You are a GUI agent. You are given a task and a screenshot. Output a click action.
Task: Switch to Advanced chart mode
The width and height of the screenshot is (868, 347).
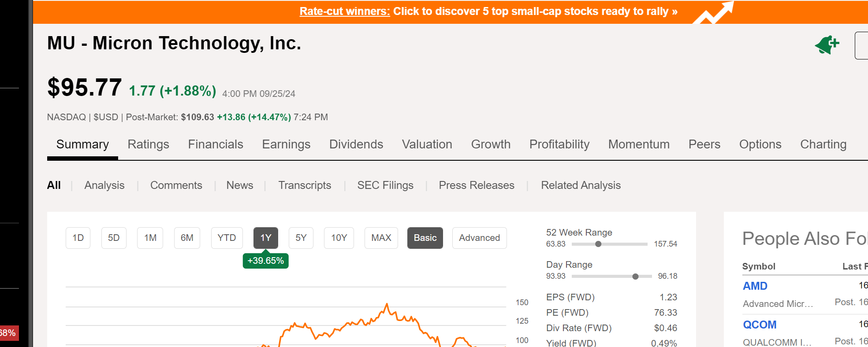click(x=479, y=238)
